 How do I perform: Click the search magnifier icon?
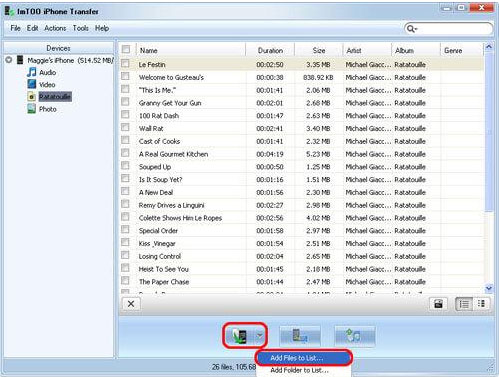point(411,29)
